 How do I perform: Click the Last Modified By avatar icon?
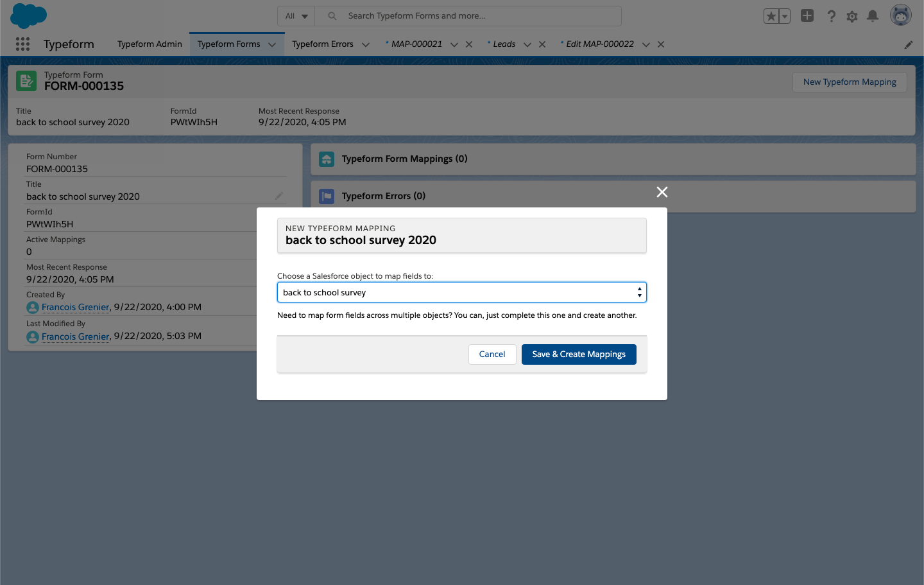(x=33, y=337)
